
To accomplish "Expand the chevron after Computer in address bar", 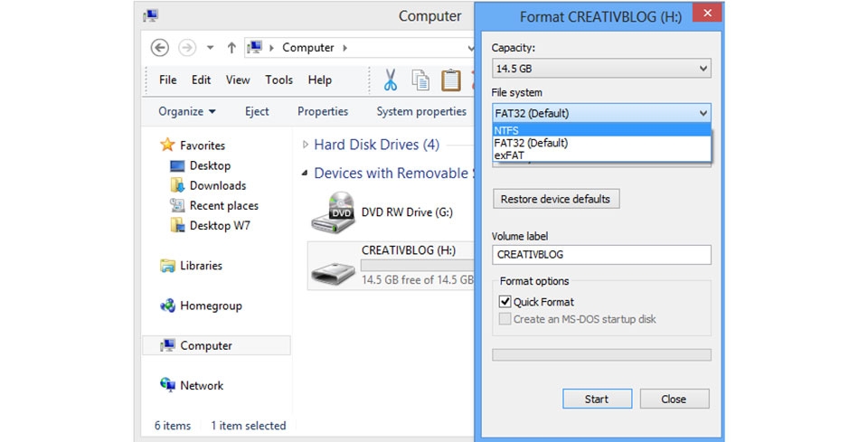I will (x=344, y=48).
